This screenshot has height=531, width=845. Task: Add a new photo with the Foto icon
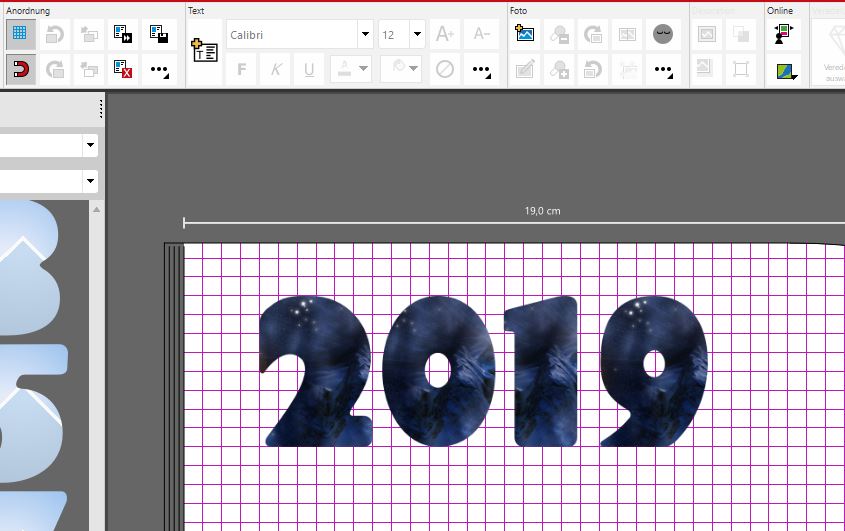525,35
